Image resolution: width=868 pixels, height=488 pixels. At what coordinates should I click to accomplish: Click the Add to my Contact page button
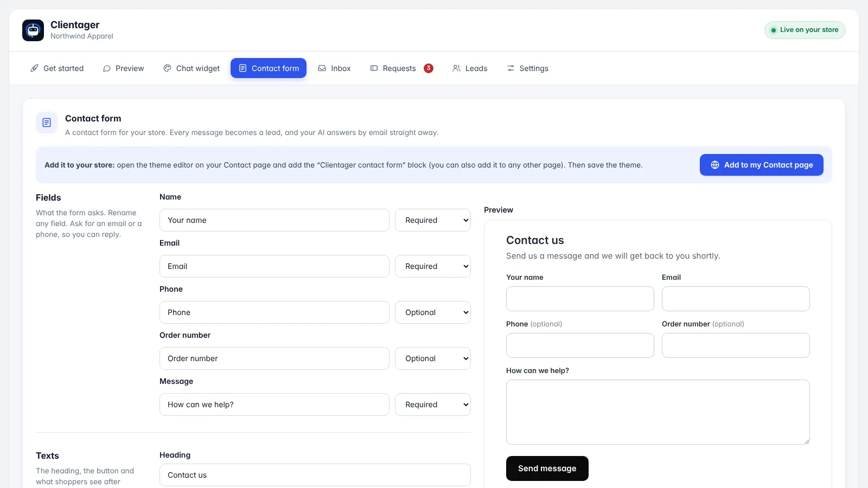762,165
